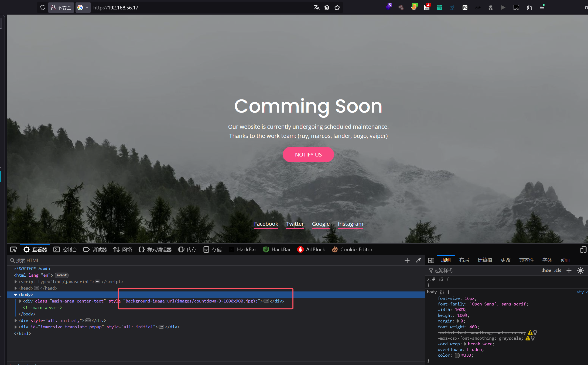Screen dimensions: 588x365
Task: Follow the Facebook link
Action: pyautogui.click(x=266, y=224)
